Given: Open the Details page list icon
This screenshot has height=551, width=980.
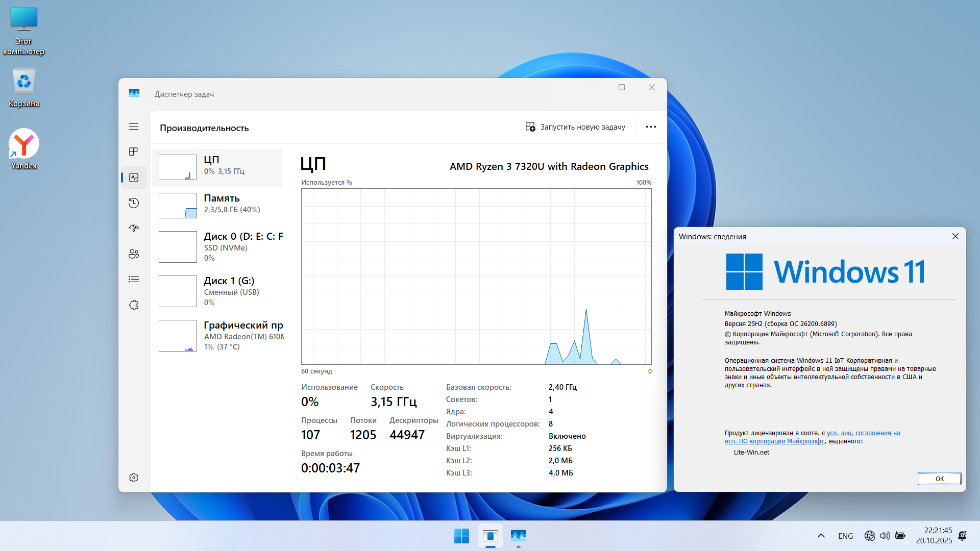Looking at the screenshot, I should pyautogui.click(x=134, y=279).
